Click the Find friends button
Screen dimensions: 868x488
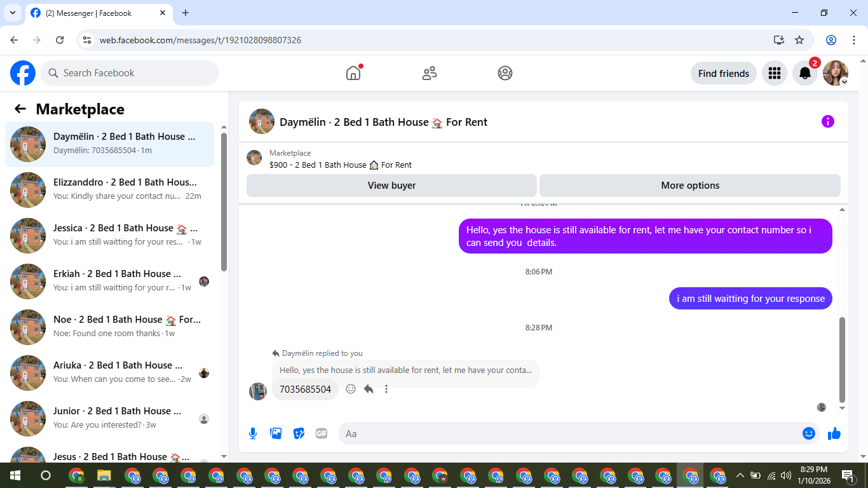(723, 73)
